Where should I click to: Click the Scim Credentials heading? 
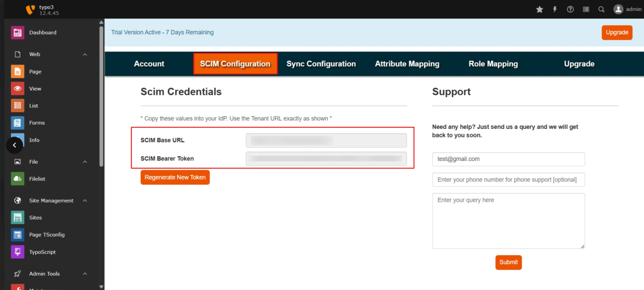click(x=181, y=92)
